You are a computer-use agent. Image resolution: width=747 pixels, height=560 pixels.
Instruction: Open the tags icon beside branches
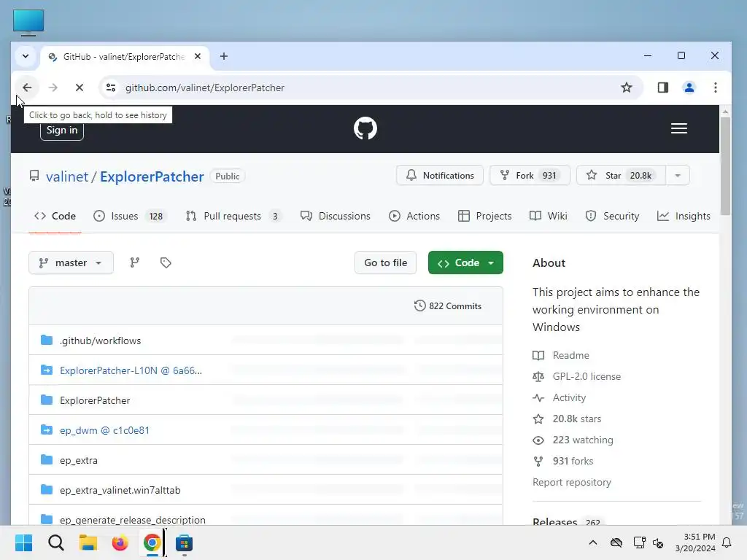click(x=166, y=262)
